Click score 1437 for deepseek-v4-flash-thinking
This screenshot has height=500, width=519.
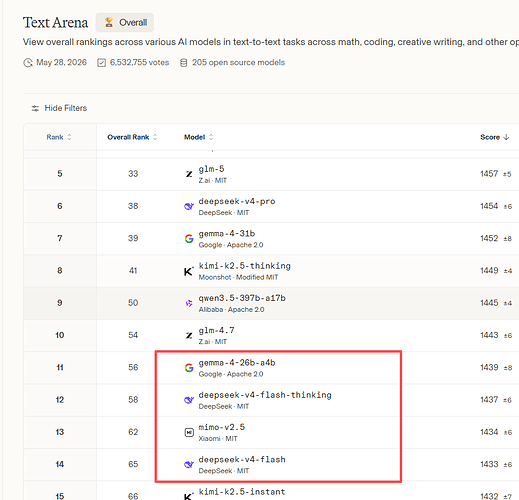pos(489,399)
